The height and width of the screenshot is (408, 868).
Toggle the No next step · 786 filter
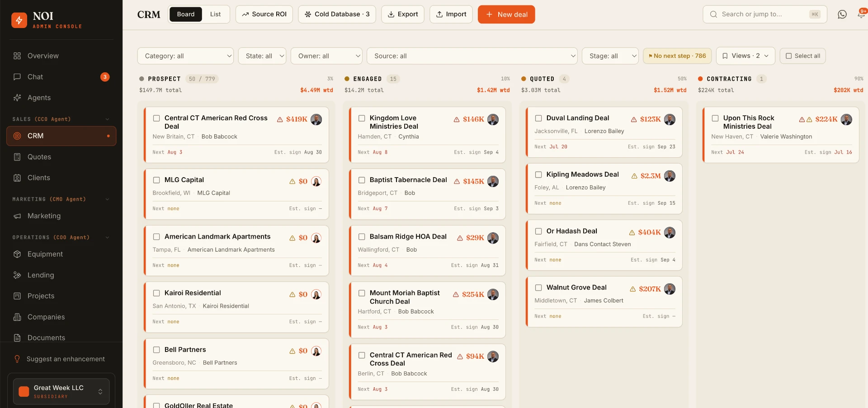(x=677, y=56)
